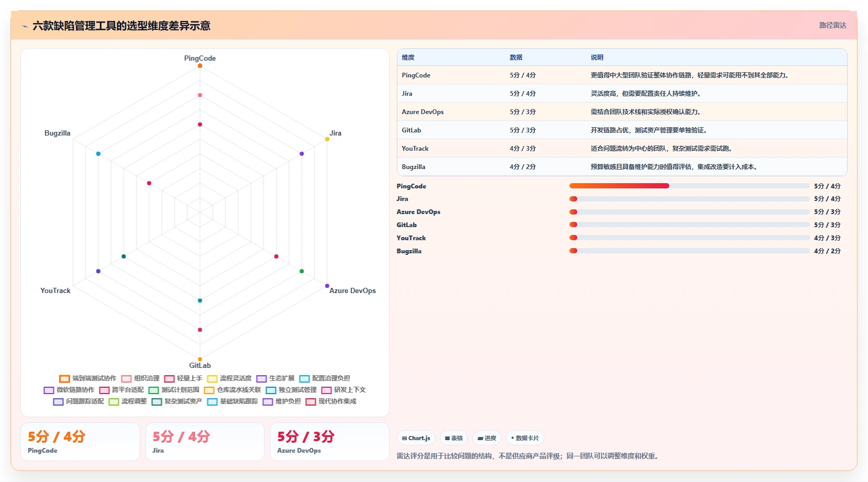
Task: Click the Bugzilla progress bar
Action: click(x=689, y=251)
